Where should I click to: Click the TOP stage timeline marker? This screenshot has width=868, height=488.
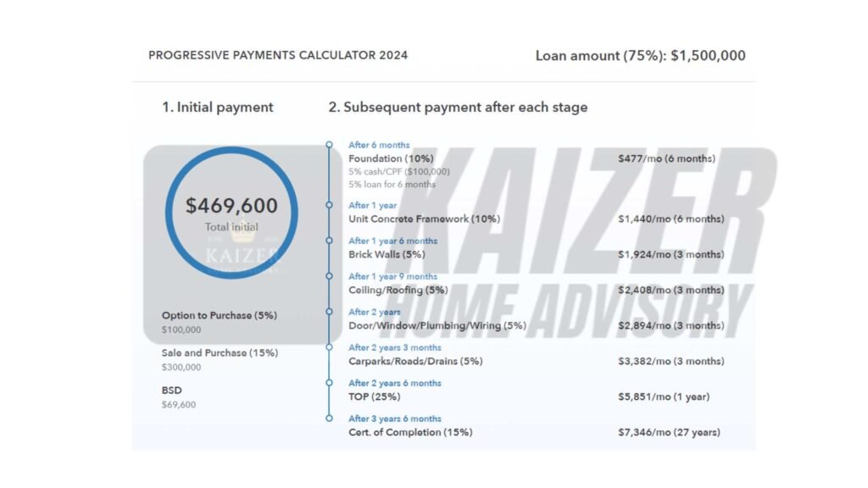click(330, 383)
